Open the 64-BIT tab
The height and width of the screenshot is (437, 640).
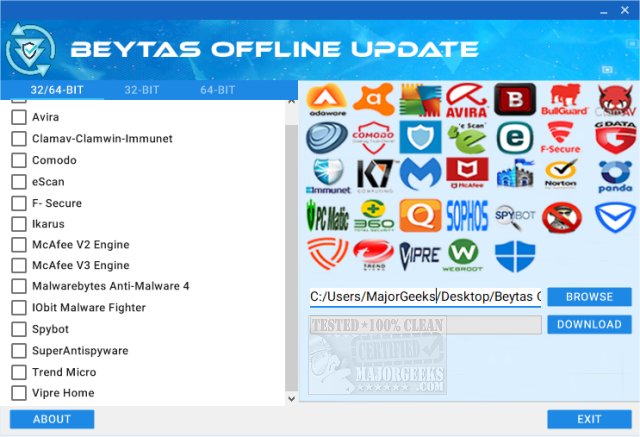coord(218,90)
